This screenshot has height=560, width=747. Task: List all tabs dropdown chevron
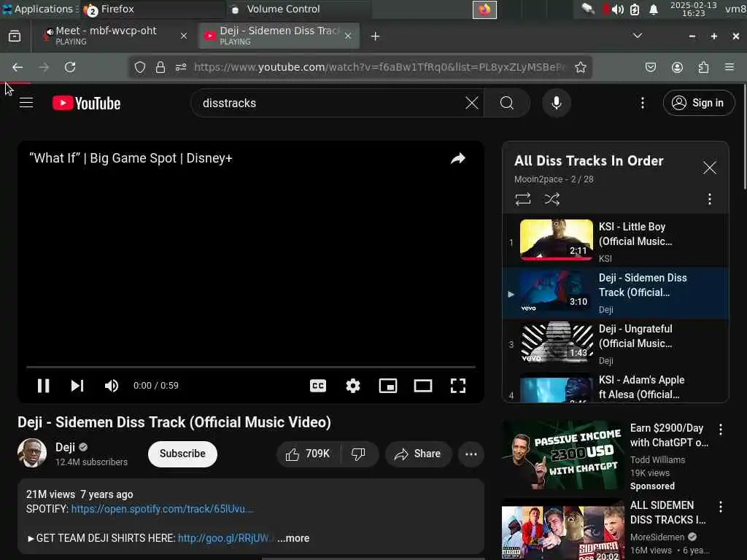(637, 36)
